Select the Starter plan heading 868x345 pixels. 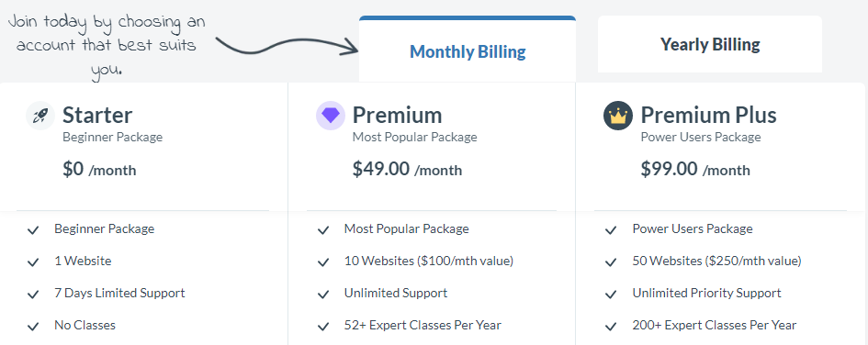(97, 115)
